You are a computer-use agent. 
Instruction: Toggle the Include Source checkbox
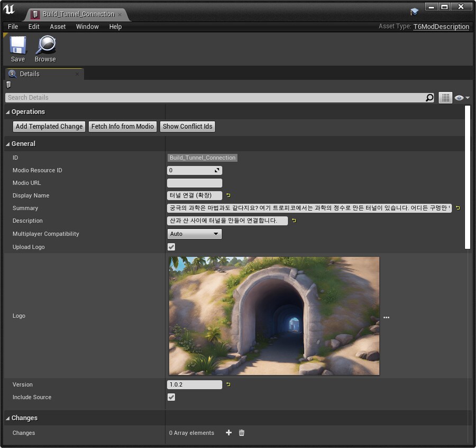(x=171, y=397)
